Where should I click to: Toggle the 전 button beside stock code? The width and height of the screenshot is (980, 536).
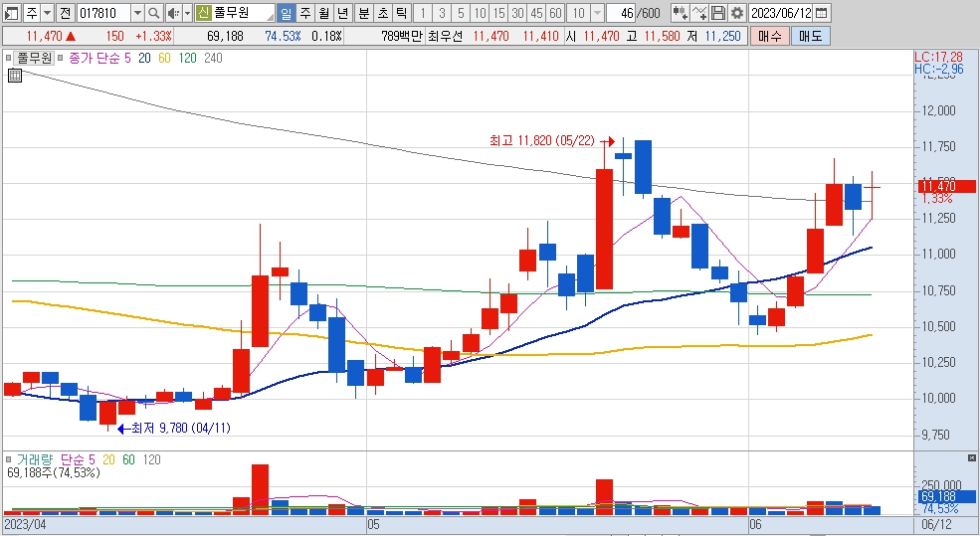coord(65,13)
